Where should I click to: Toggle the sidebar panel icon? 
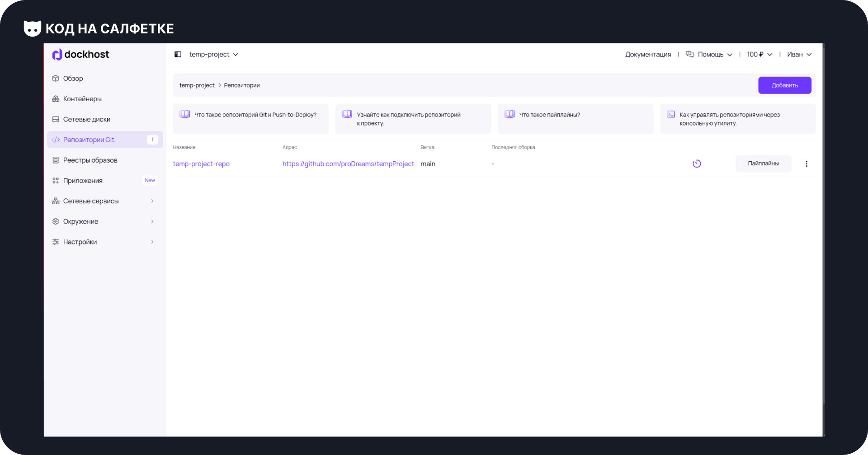point(178,54)
